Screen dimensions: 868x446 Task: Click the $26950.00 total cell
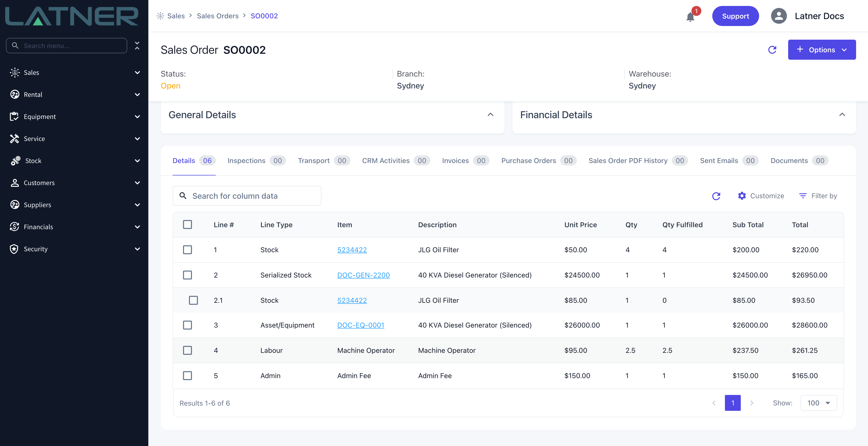click(x=809, y=275)
